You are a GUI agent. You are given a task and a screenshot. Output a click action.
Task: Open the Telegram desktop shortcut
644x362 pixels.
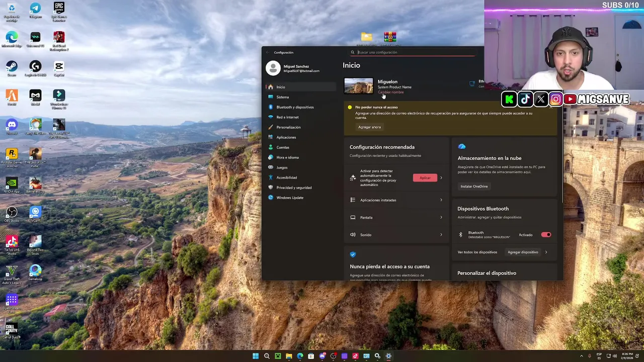coord(35,11)
